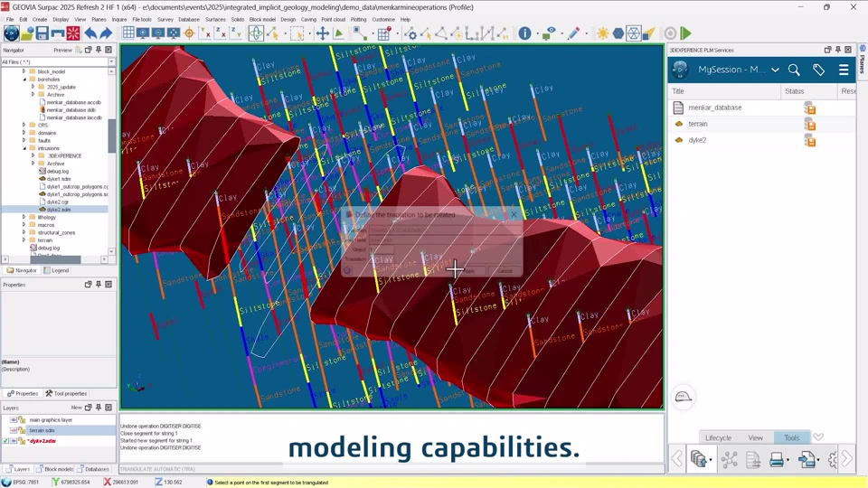Click the Zoom all extents icon

pyautogui.click(x=174, y=33)
